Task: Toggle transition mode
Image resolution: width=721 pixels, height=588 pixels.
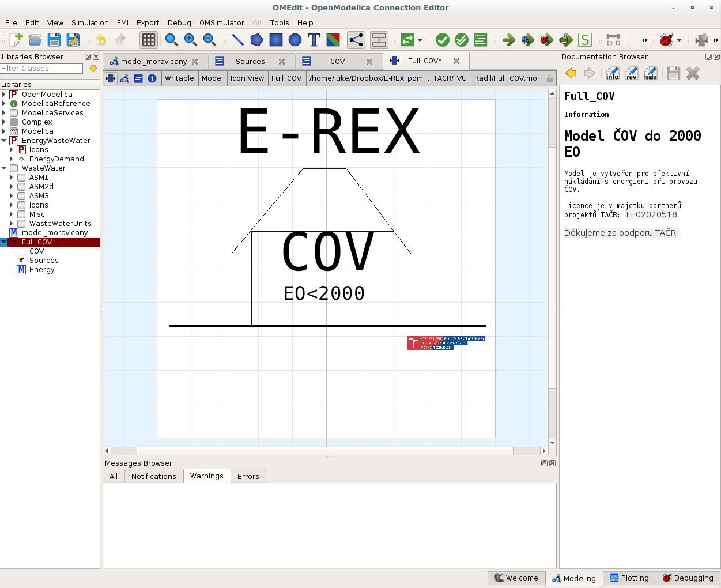Action: pos(379,40)
